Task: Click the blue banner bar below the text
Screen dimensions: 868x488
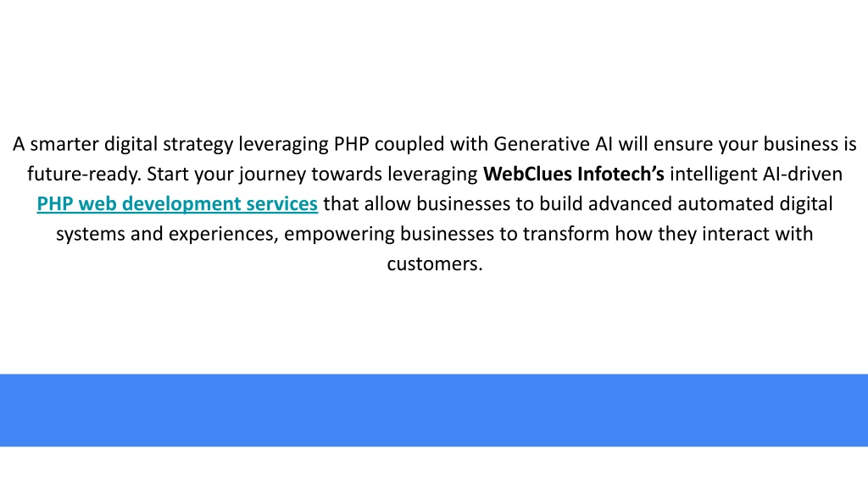Action: tap(434, 410)
